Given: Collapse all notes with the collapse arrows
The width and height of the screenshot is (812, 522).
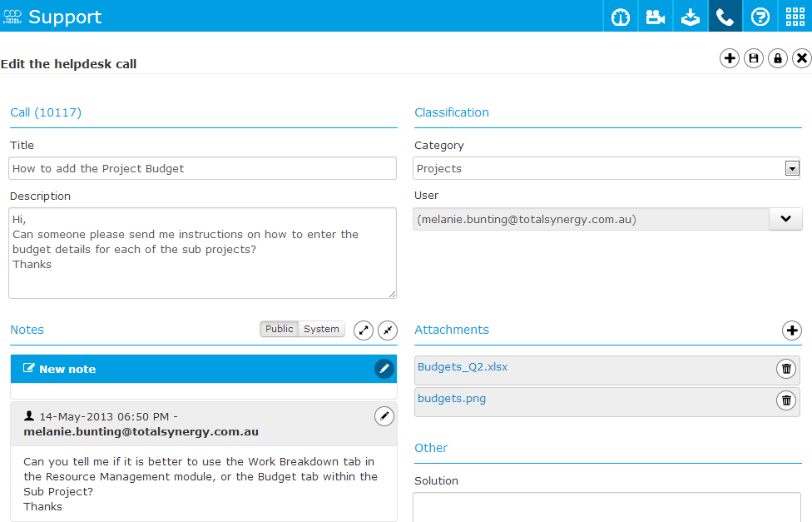Looking at the screenshot, I should (x=388, y=331).
